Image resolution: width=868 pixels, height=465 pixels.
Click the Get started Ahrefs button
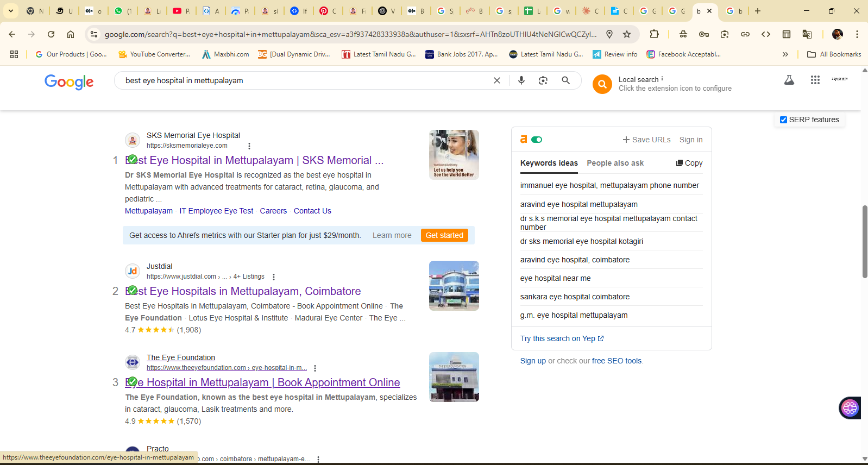(x=444, y=235)
